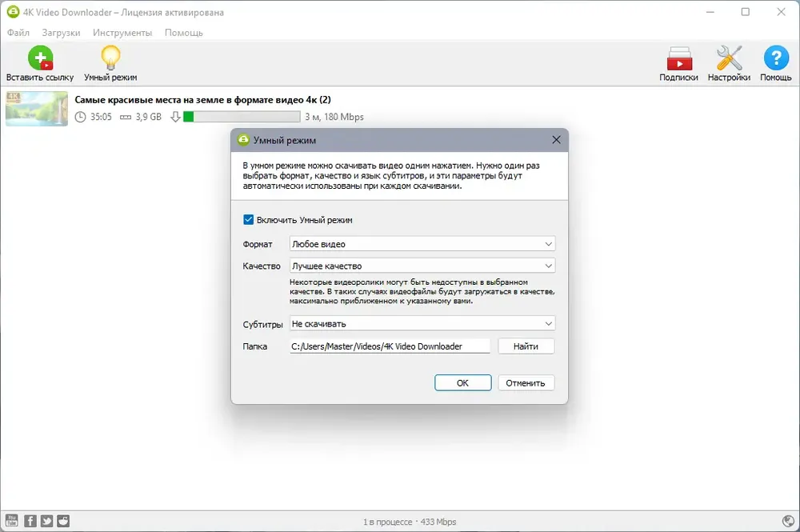Click the status text '1 в процессе · 433 Mbps'
The width and height of the screenshot is (800, 532).
coord(410,522)
